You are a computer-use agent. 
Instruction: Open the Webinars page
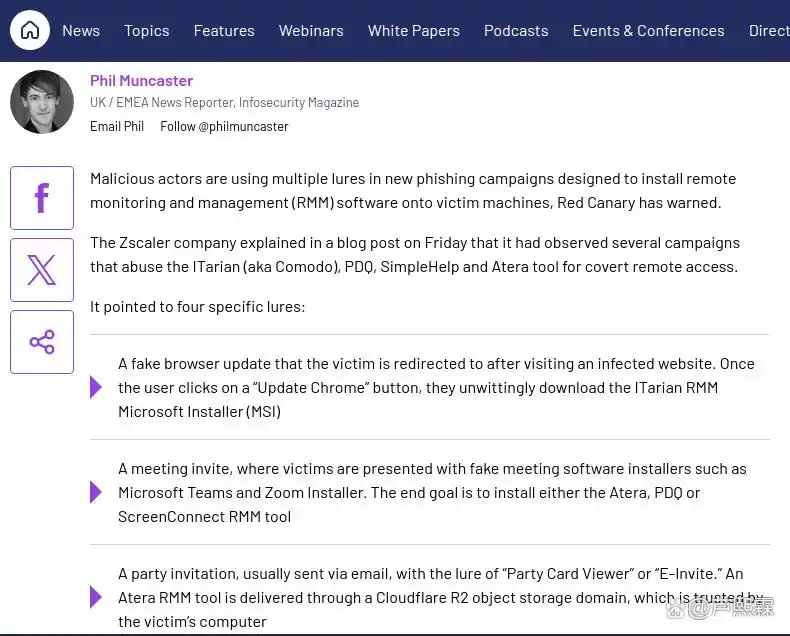pos(311,31)
